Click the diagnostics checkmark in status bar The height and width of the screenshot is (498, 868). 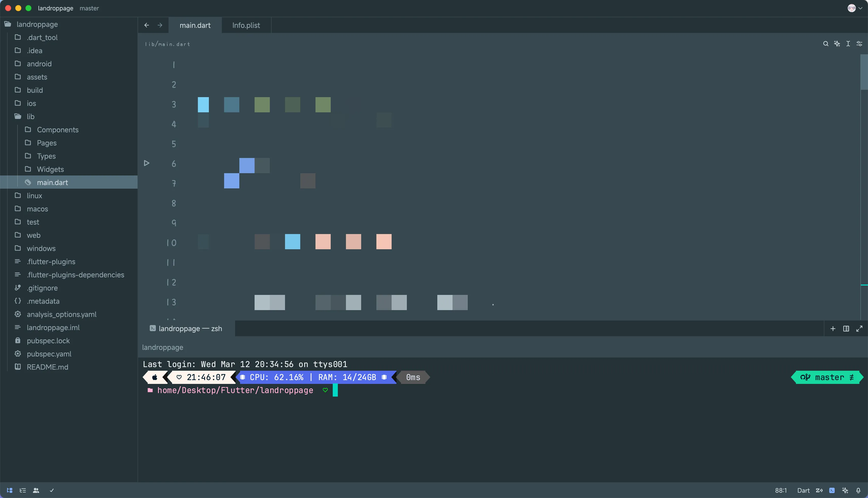[52, 490]
